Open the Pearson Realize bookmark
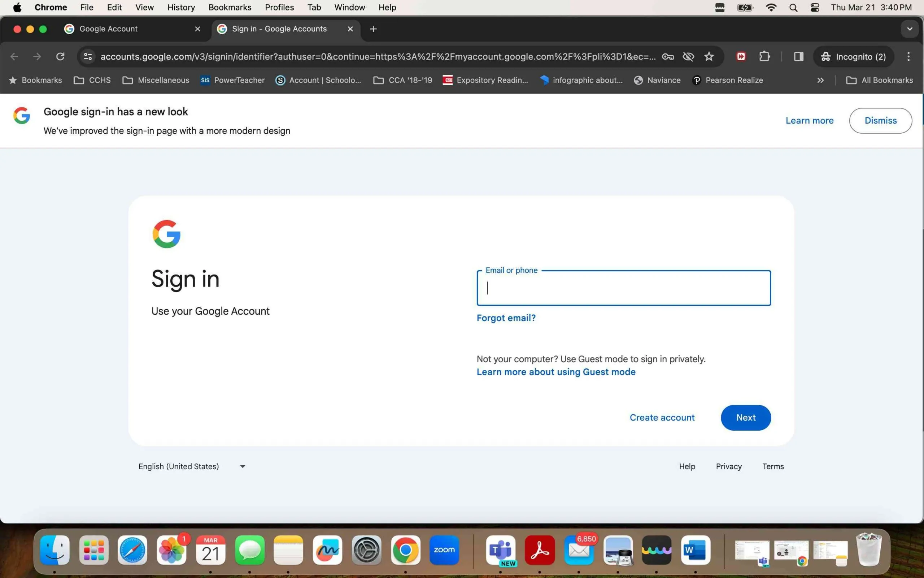The width and height of the screenshot is (924, 578). point(727,80)
